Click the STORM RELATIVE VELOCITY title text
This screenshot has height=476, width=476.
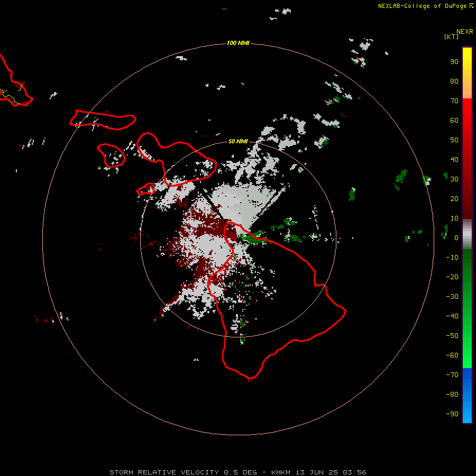[x=164, y=472]
